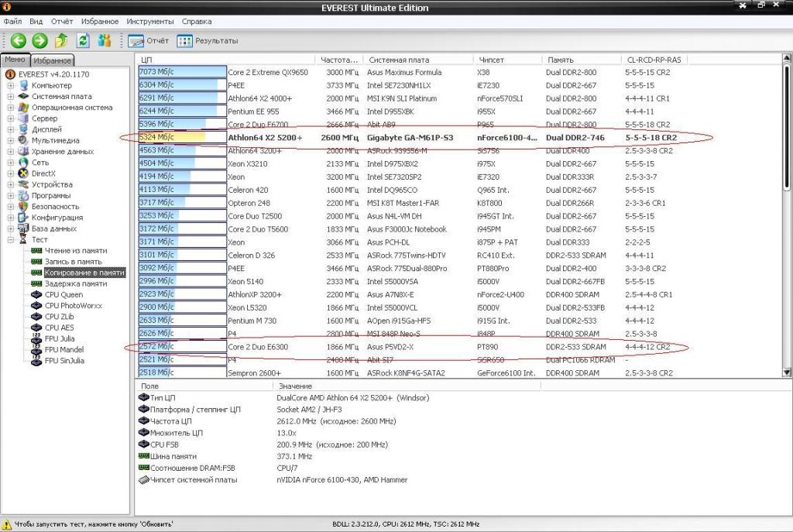This screenshot has width=793, height=532.
Task: Select Копирование в памяти test item
Action: (84, 273)
